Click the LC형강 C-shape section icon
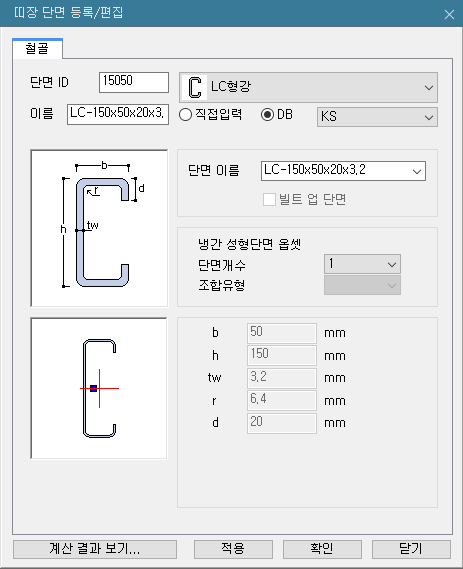This screenshot has height=569, width=463. (194, 87)
